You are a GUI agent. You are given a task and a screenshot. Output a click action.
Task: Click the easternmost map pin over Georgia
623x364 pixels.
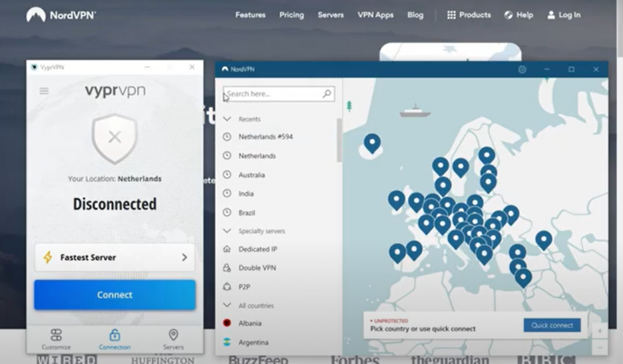coord(543,240)
